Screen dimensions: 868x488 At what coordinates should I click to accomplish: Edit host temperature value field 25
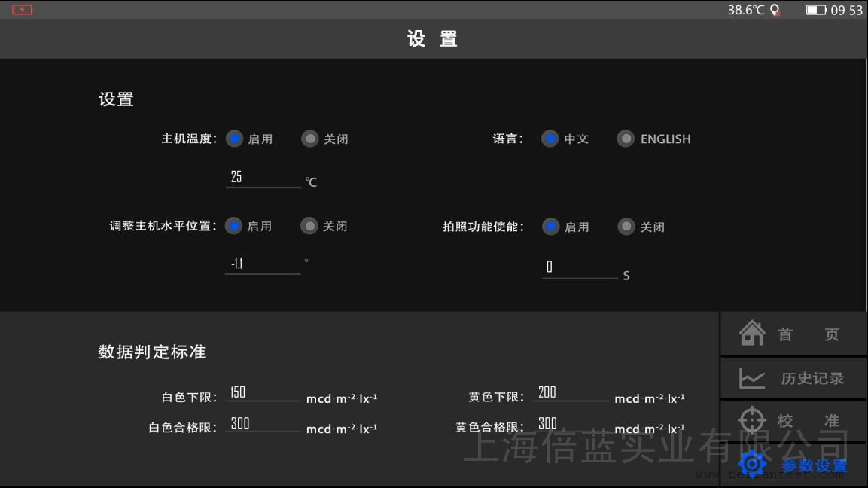[x=263, y=178]
